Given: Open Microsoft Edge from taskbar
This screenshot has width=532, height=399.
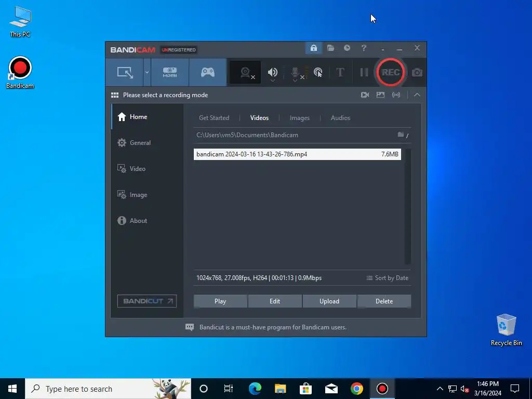Looking at the screenshot, I should pos(255,389).
